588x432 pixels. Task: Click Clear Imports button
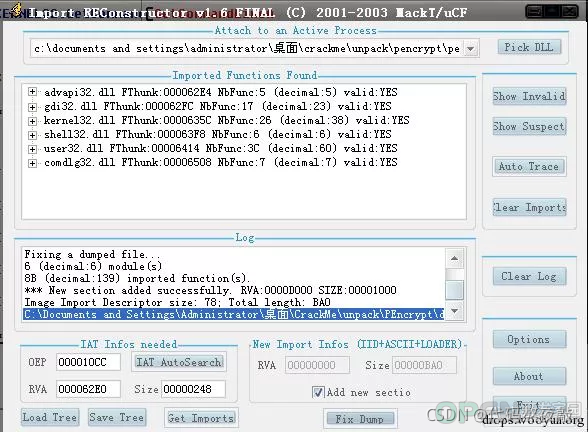click(529, 207)
